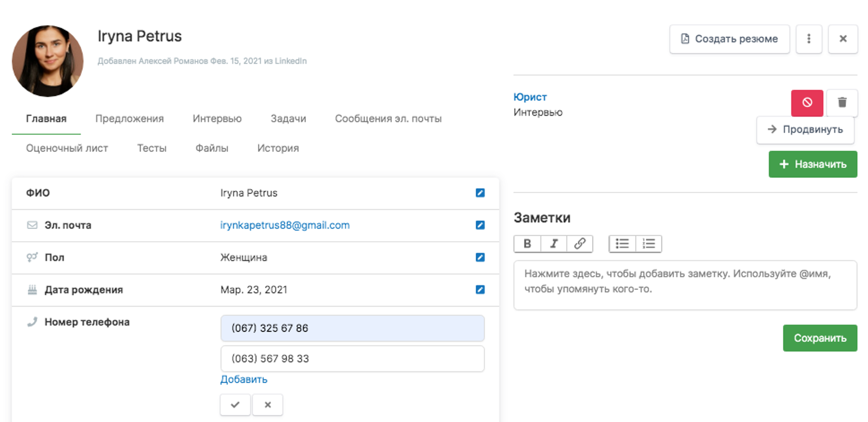Insert a link in notes
This screenshot has height=422, width=868.
click(x=580, y=244)
